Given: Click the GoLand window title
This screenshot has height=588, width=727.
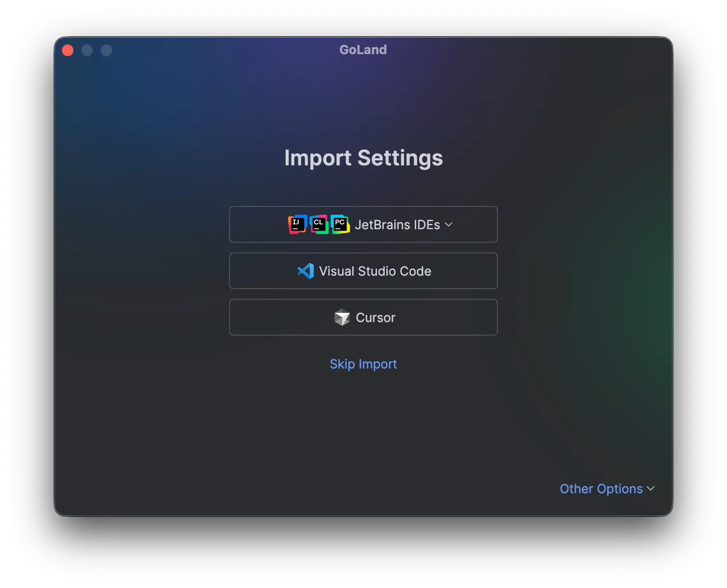Looking at the screenshot, I should (x=363, y=50).
